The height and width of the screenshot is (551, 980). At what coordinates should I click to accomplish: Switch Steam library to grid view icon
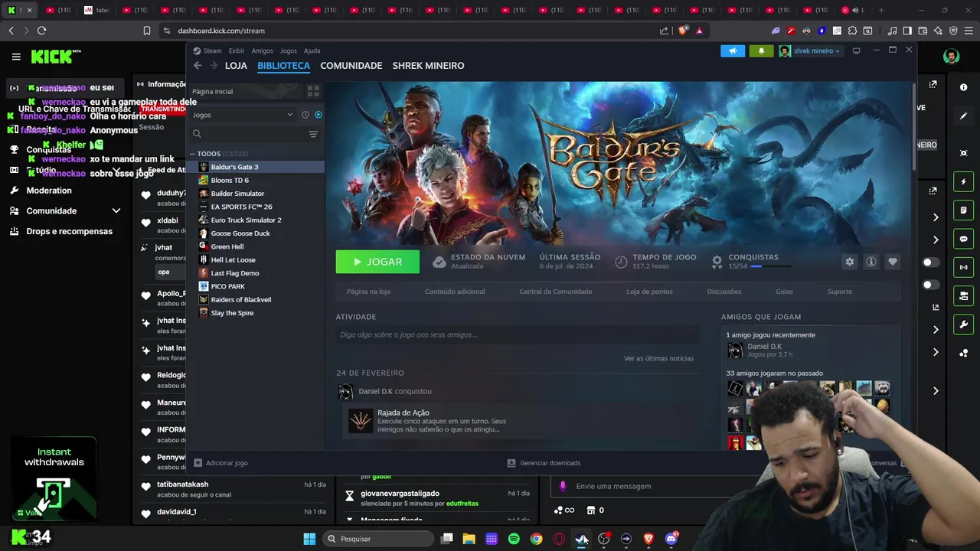pyautogui.click(x=313, y=91)
